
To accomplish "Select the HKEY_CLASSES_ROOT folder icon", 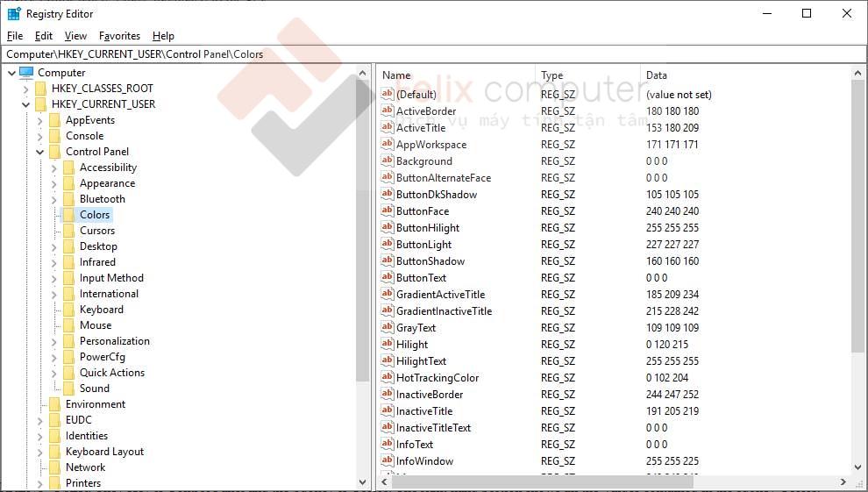I will 40,89.
